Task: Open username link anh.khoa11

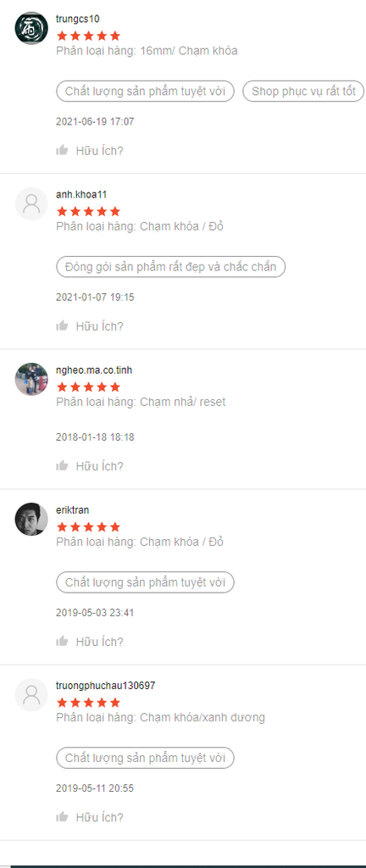Action: point(81,194)
